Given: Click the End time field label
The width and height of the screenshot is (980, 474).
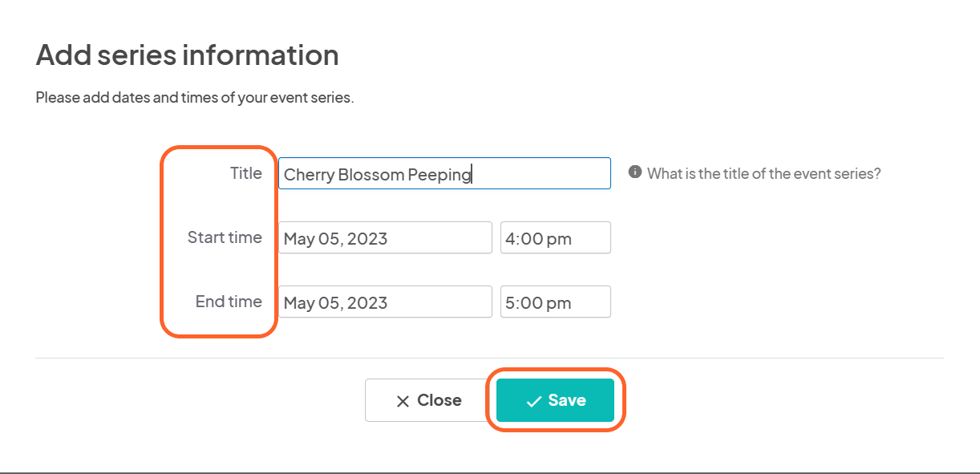Looking at the screenshot, I should (x=229, y=302).
